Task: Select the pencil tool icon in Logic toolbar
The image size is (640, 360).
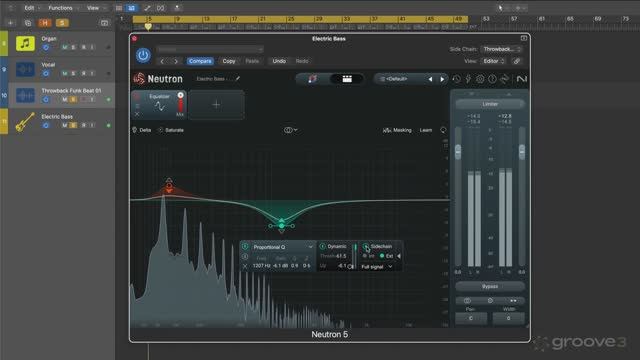Action: 147,8
